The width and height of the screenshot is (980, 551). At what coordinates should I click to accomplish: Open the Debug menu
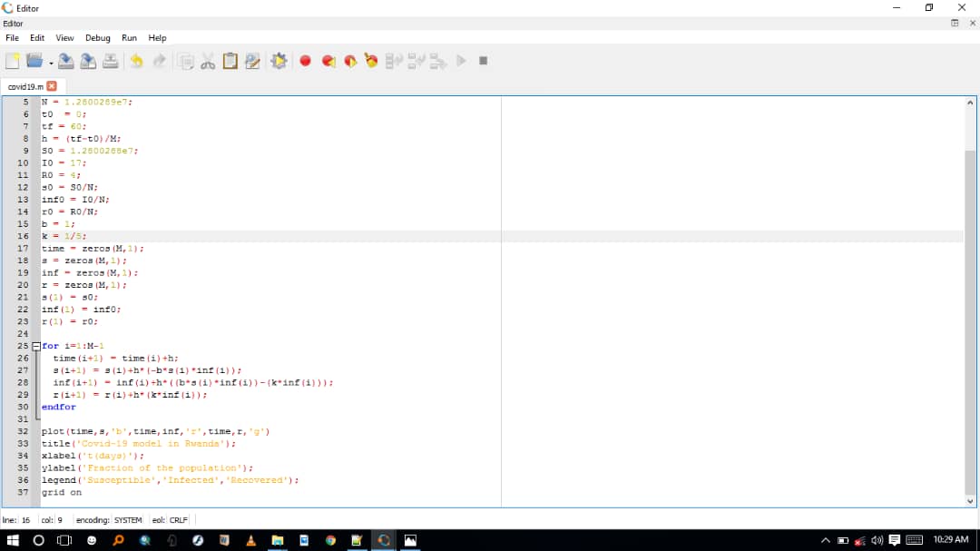pos(97,38)
